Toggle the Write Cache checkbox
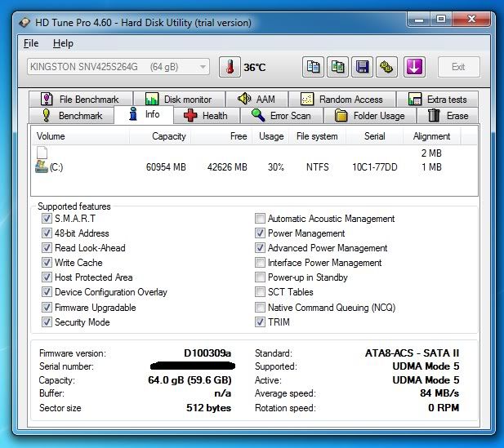504x448 pixels. (x=47, y=263)
